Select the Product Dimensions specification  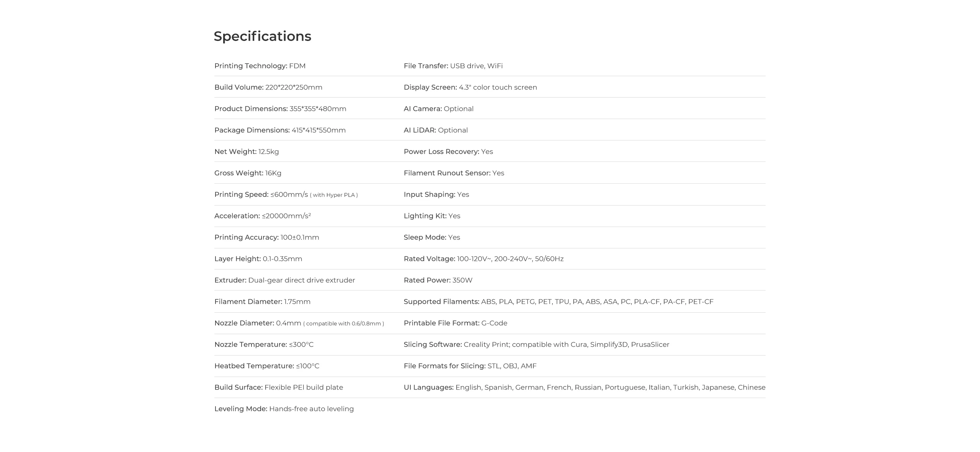point(280,109)
